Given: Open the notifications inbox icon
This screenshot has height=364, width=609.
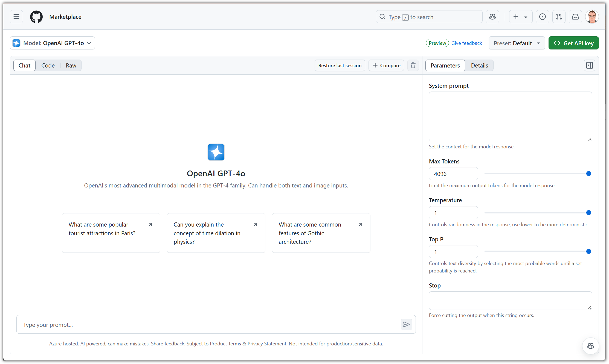Looking at the screenshot, I should [575, 17].
